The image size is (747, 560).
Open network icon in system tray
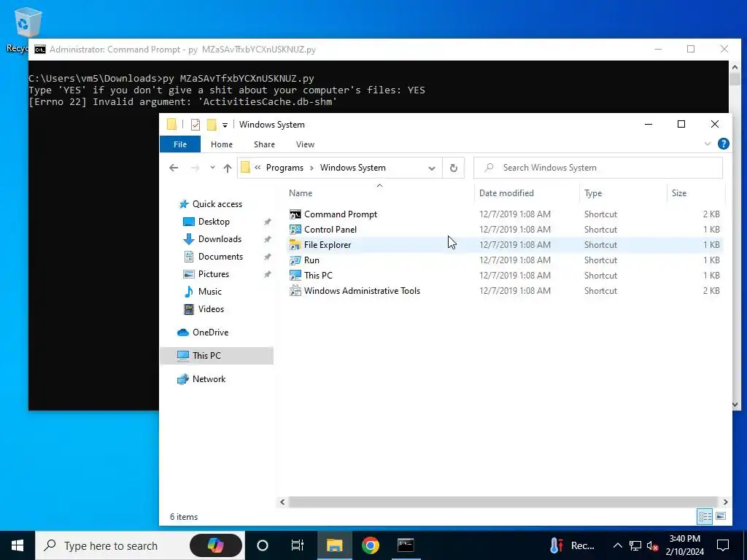pos(635,545)
